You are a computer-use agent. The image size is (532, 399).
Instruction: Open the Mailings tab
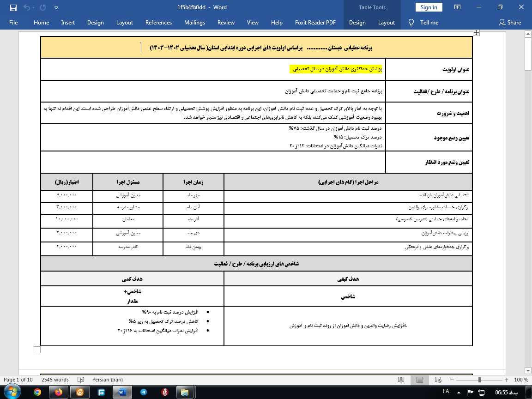[194, 22]
